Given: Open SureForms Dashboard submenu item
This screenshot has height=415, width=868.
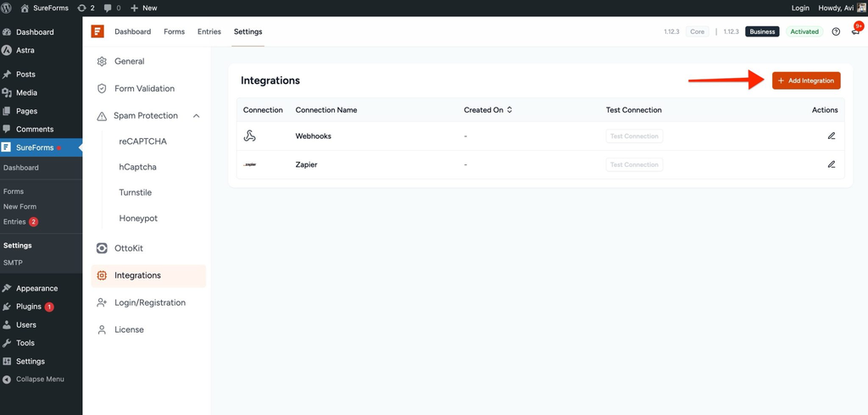Looking at the screenshot, I should click(x=21, y=168).
